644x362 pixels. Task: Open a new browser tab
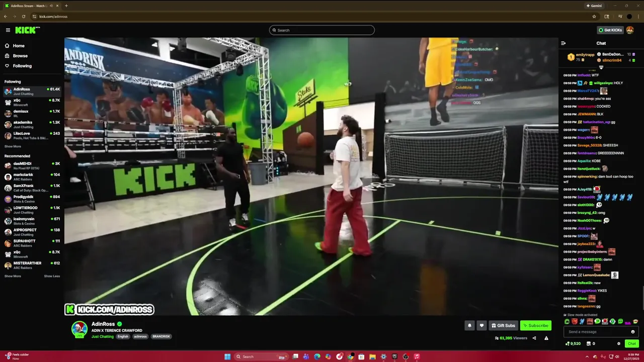(x=66, y=6)
